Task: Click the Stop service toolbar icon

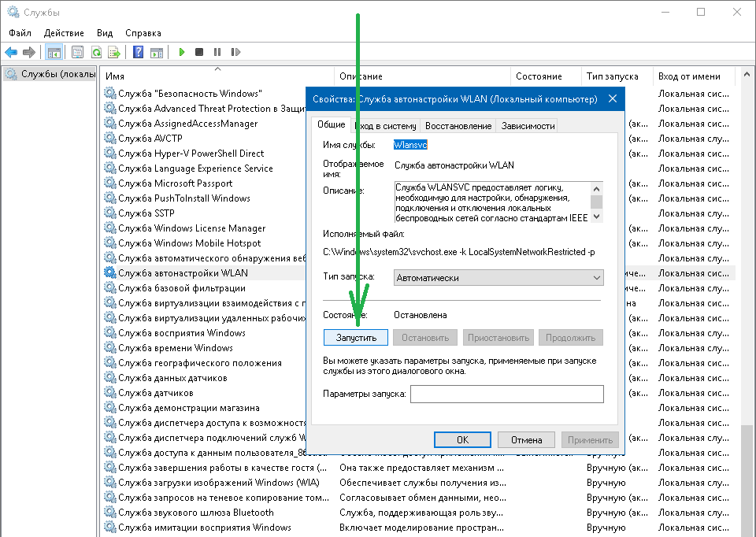Action: click(199, 52)
